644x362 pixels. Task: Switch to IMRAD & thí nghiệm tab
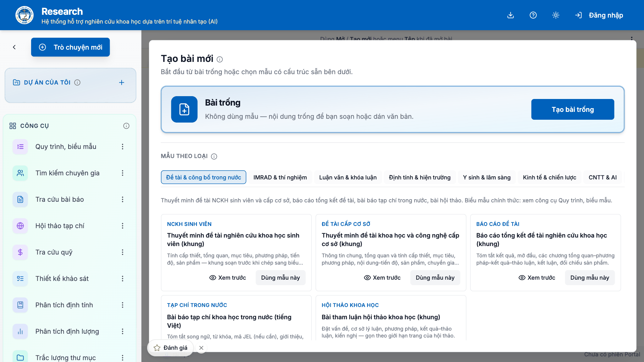coord(280,177)
